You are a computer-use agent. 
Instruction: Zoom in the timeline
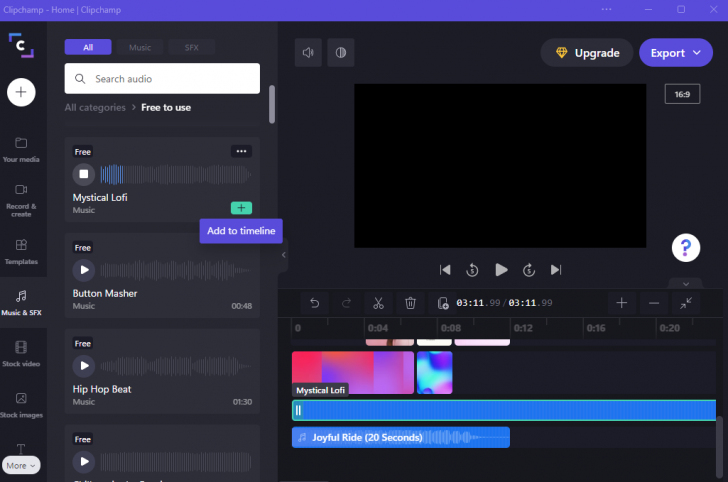click(x=621, y=303)
